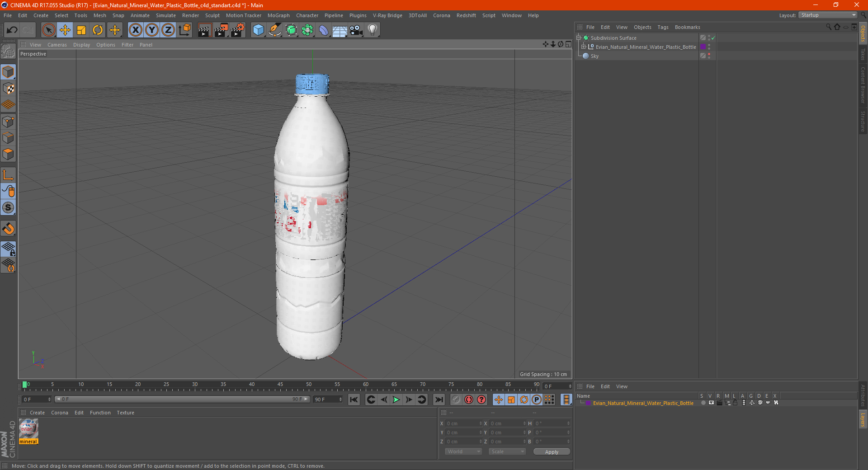Open material manager Texture menu
The image size is (868, 470).
pos(125,413)
